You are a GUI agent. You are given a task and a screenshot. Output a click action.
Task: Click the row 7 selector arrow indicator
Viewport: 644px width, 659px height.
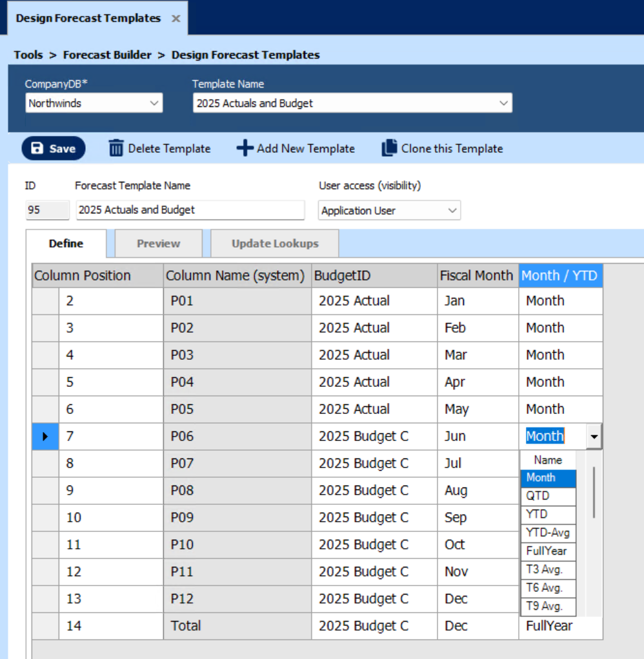point(45,437)
